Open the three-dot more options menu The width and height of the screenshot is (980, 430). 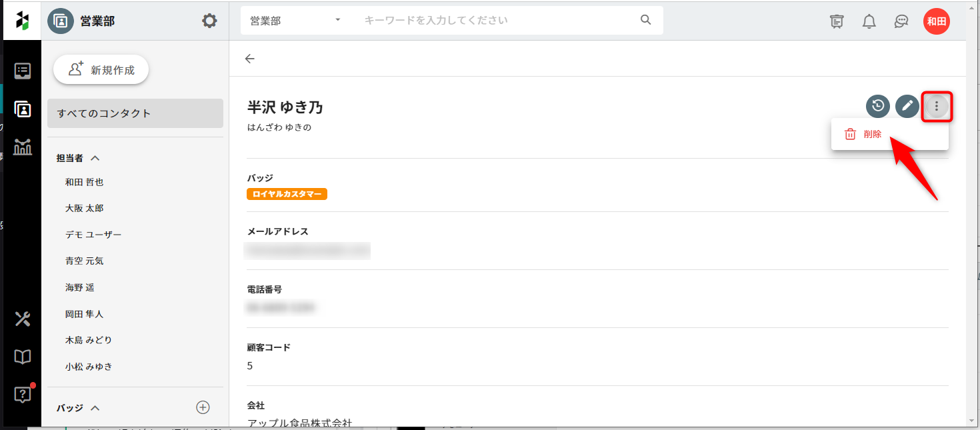(x=937, y=107)
